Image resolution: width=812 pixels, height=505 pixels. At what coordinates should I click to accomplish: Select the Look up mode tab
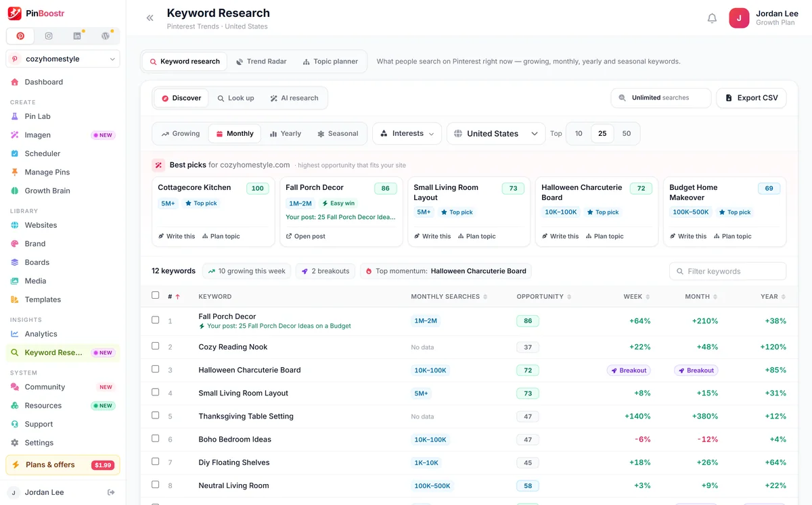(x=235, y=98)
